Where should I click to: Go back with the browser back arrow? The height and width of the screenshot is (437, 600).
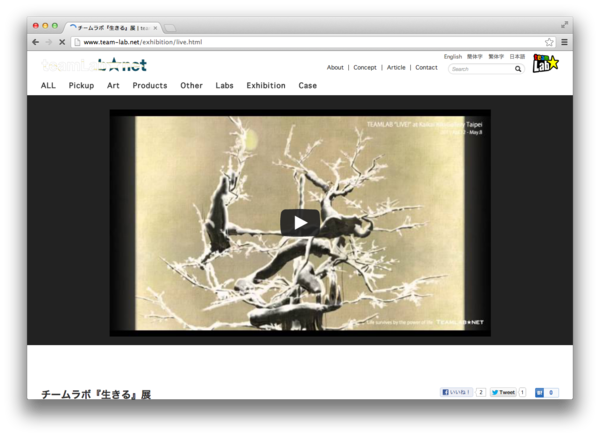point(36,42)
